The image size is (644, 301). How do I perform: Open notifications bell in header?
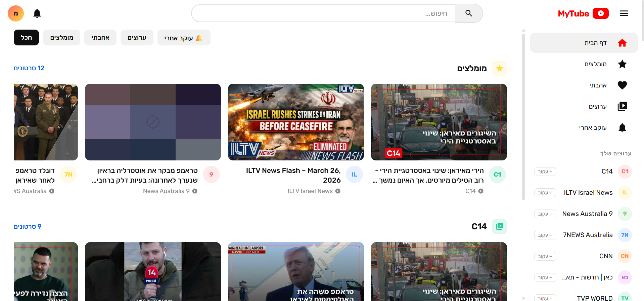tap(37, 13)
